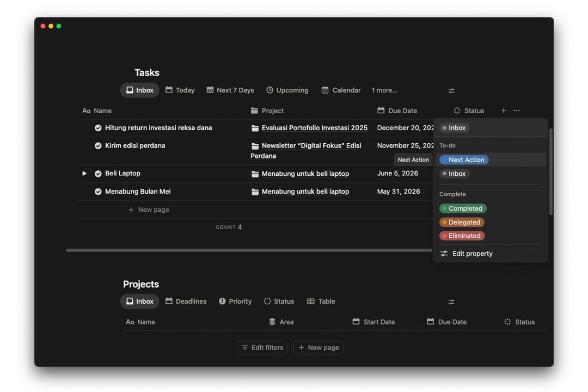588x392 pixels.
Task: Click the Edit filters button
Action: pos(262,348)
